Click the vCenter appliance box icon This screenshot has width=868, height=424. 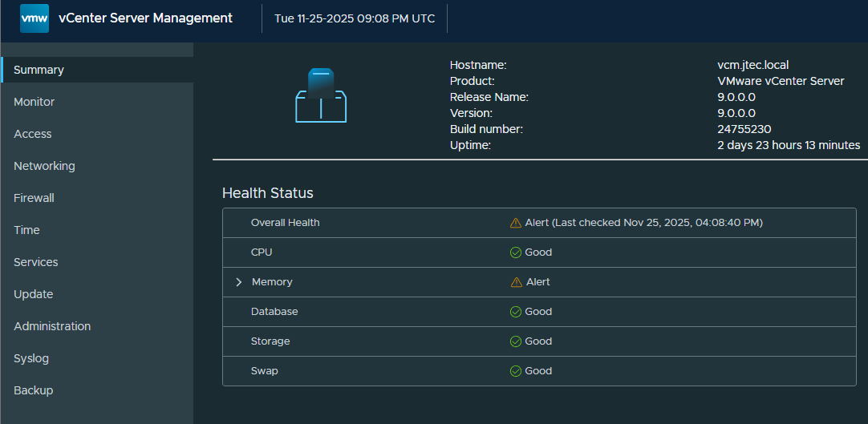(321, 95)
